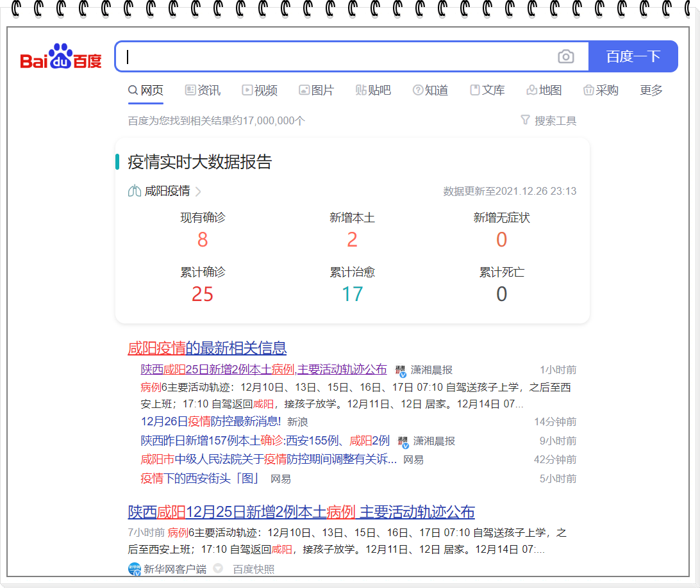The width and height of the screenshot is (700, 588).
Task: Open the 采购 tab
Action: click(x=601, y=90)
